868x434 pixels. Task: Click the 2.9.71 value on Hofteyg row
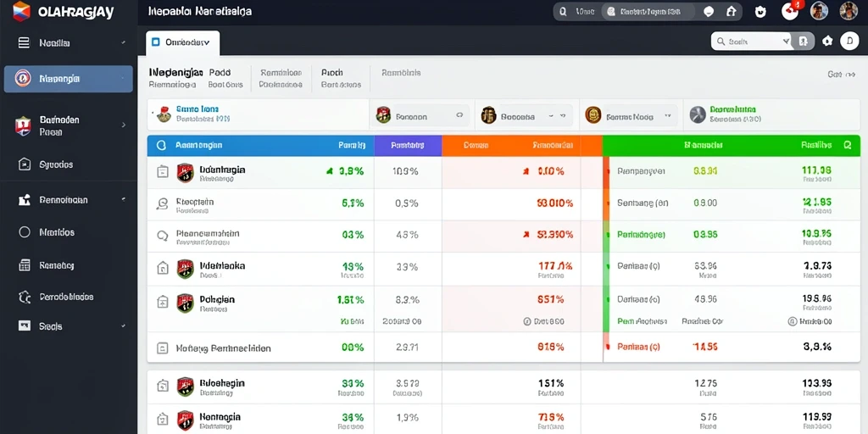(x=407, y=348)
